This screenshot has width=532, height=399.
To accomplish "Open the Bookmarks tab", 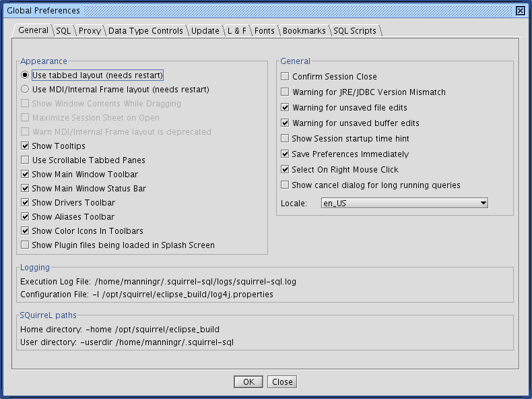I will tap(304, 31).
